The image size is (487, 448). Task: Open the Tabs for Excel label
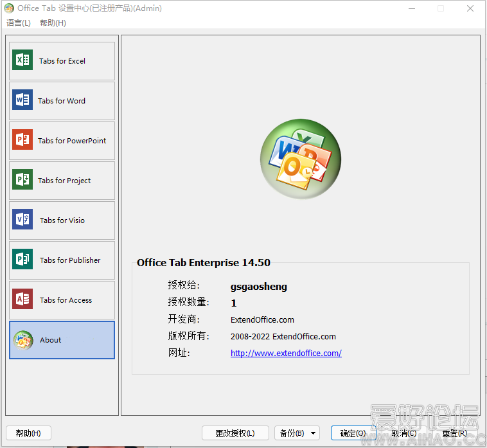coord(62,61)
